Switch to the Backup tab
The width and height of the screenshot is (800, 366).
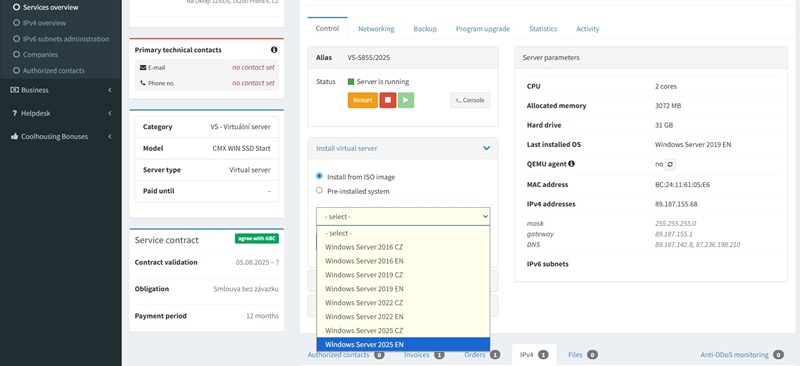coord(425,29)
